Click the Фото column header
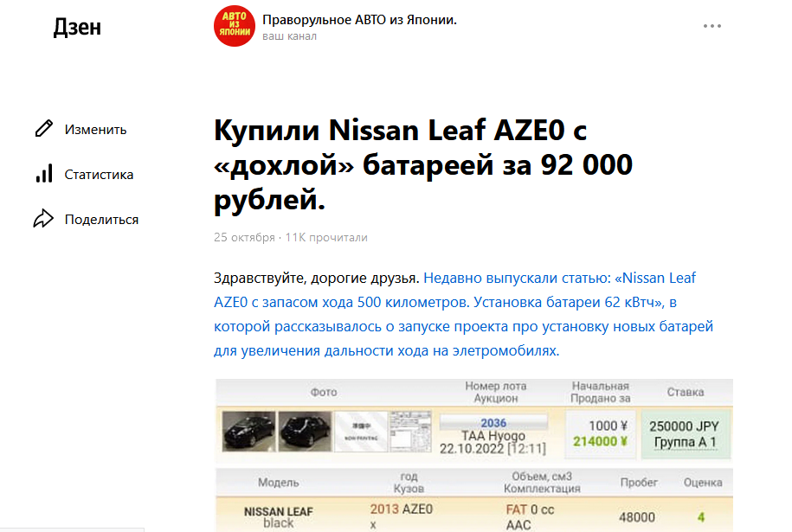 [324, 392]
